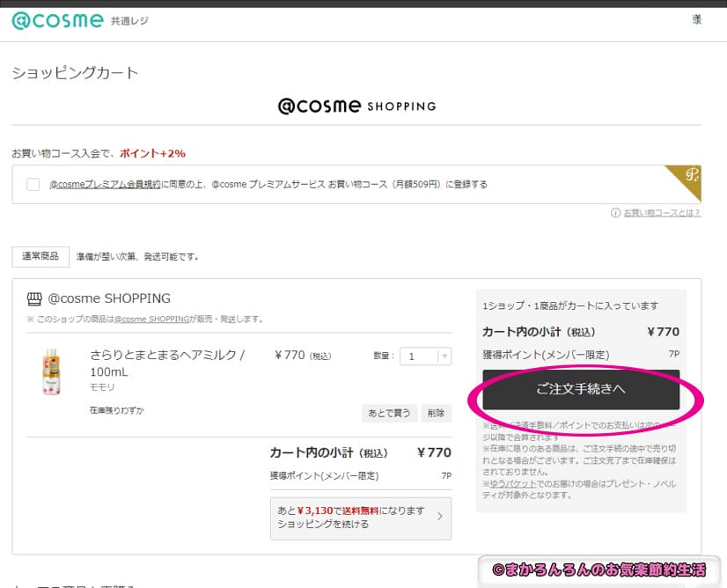Click the chevron arrow in free shipping box

[439, 517]
